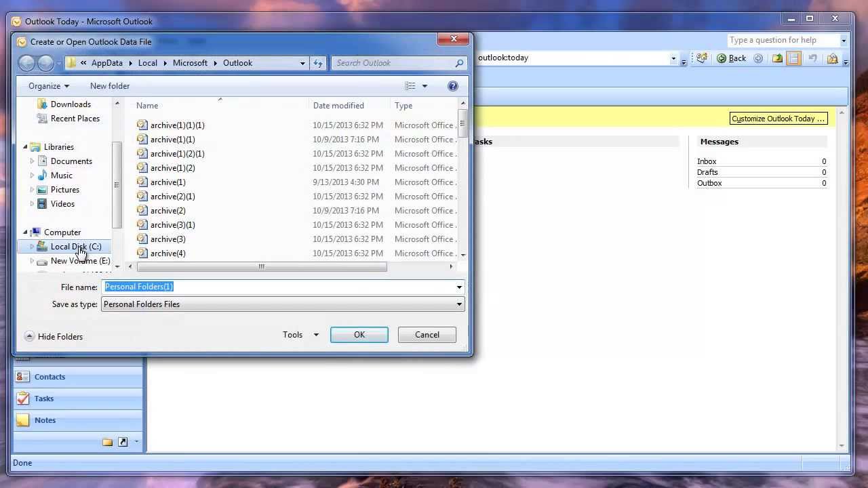The image size is (868, 488).
Task: Click the Contacts icon in the Outlook navigation pane
Action: coord(23,377)
